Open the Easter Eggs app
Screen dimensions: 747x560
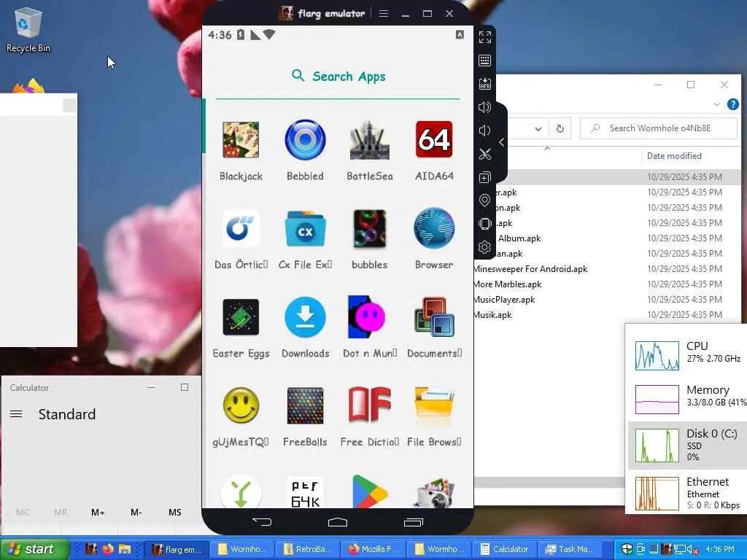(241, 317)
